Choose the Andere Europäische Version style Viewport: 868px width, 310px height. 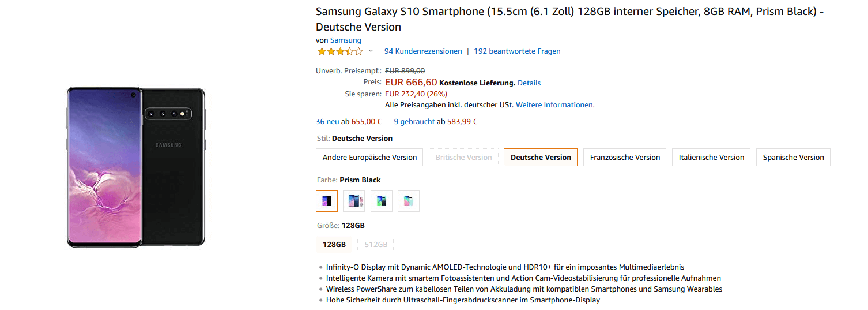pyautogui.click(x=369, y=158)
